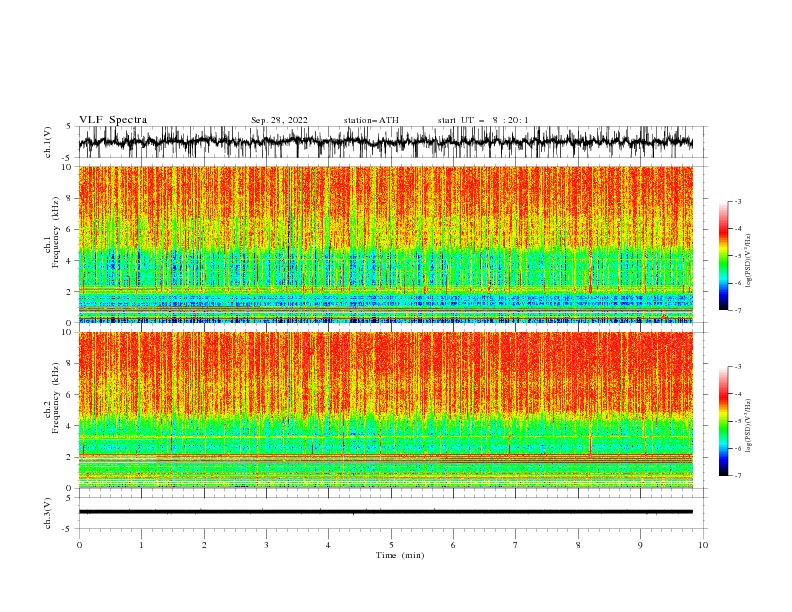The width and height of the screenshot is (792, 612).
Task: Click the time axis tick label '8'
Action: [578, 545]
